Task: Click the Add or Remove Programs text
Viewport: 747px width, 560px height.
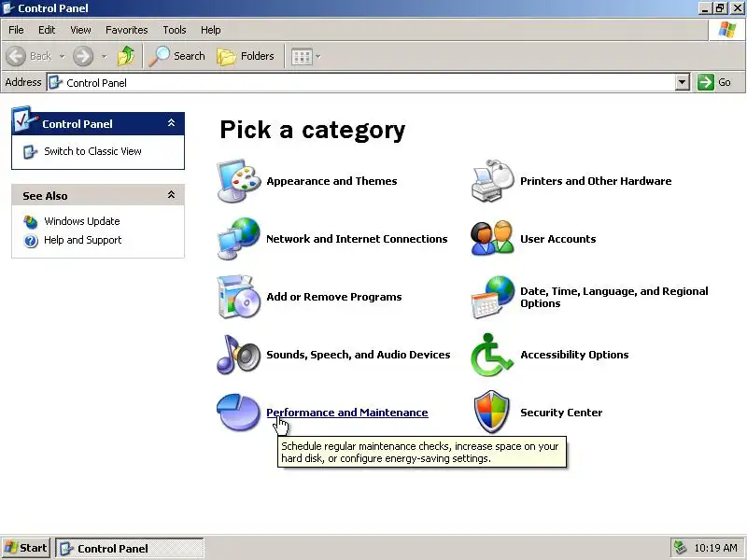Action: pyautogui.click(x=334, y=297)
